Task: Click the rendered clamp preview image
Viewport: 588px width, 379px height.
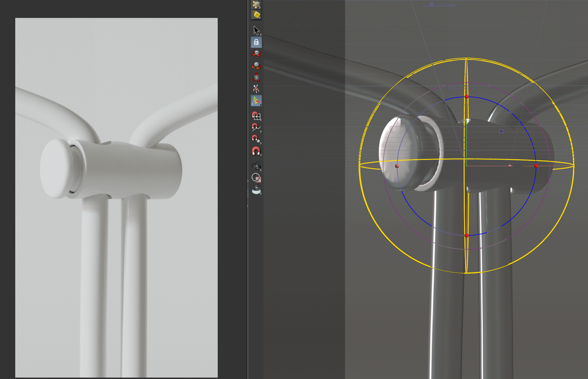Action: point(116,197)
